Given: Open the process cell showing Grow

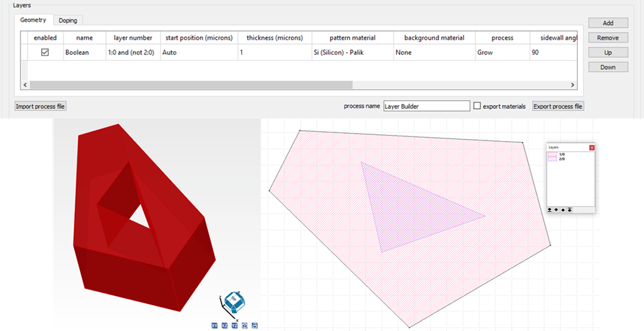Looking at the screenshot, I should pyautogui.click(x=501, y=52).
